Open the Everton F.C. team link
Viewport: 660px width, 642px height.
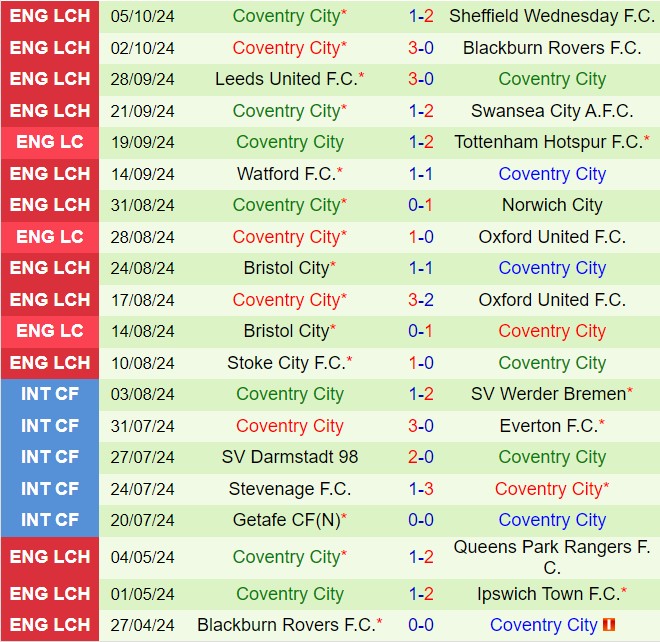(548, 426)
